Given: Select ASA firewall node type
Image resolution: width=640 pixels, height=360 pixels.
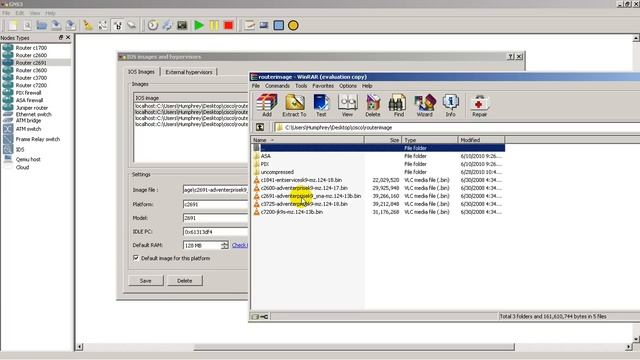Looking at the screenshot, I should [29, 100].
